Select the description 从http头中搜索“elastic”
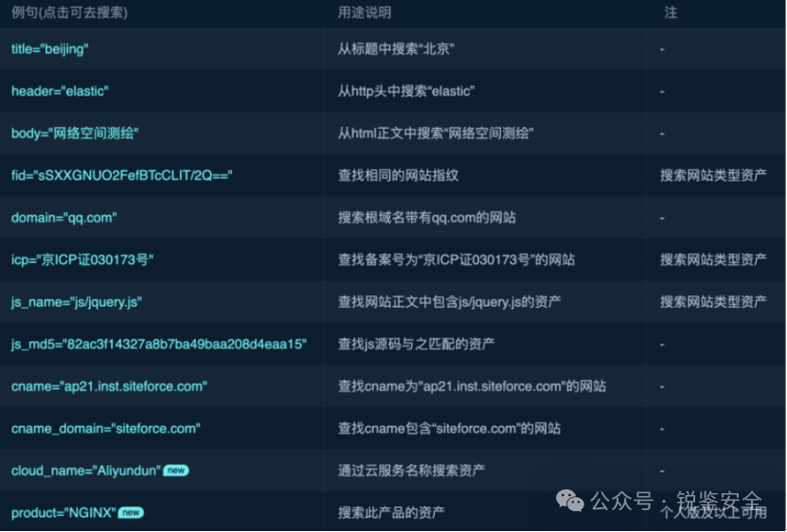The image size is (787, 532). (406, 91)
